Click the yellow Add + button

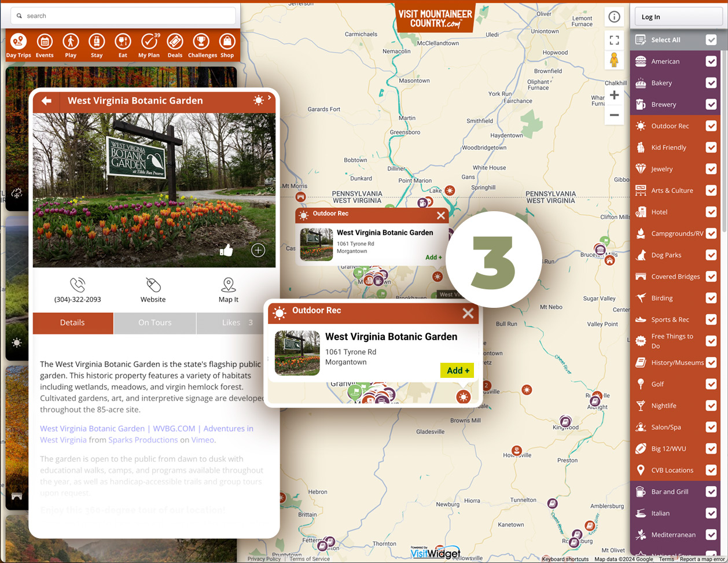457,370
